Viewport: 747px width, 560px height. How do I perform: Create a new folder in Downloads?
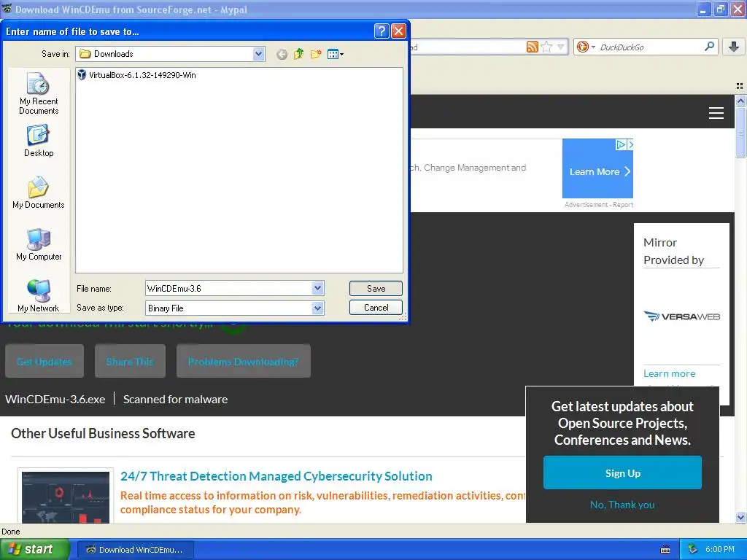pyautogui.click(x=315, y=54)
